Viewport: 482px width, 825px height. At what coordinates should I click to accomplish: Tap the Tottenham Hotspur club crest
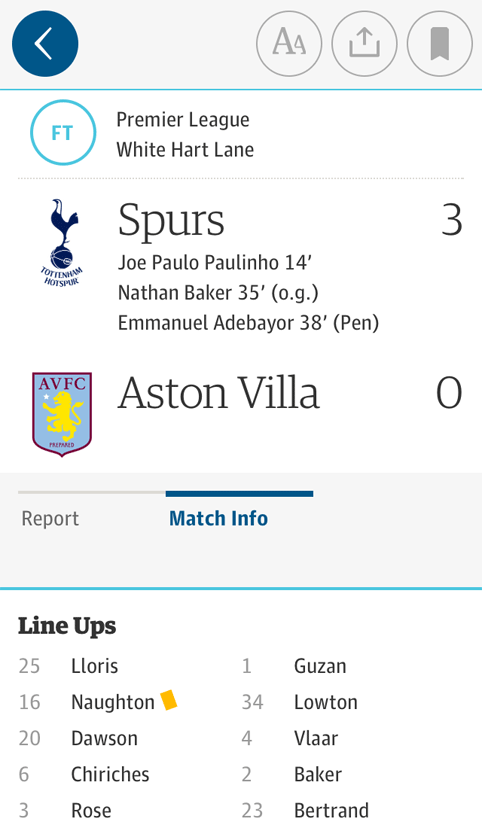62,242
